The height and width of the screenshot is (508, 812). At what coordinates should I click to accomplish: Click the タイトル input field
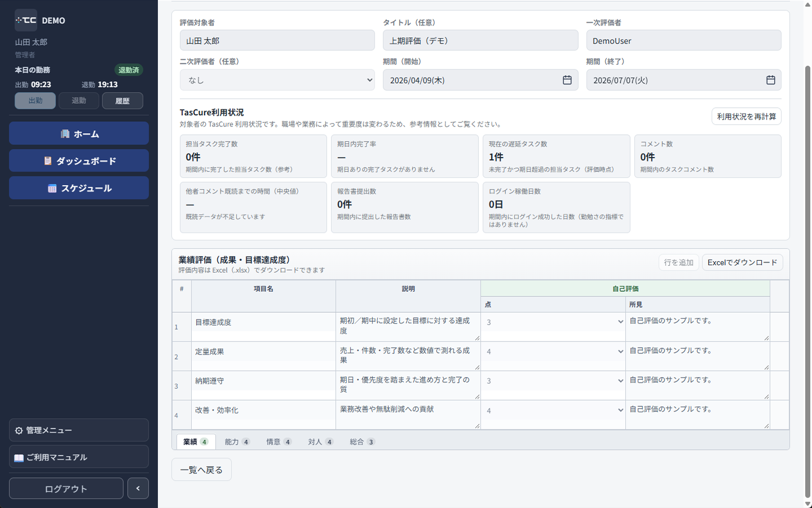tap(480, 41)
